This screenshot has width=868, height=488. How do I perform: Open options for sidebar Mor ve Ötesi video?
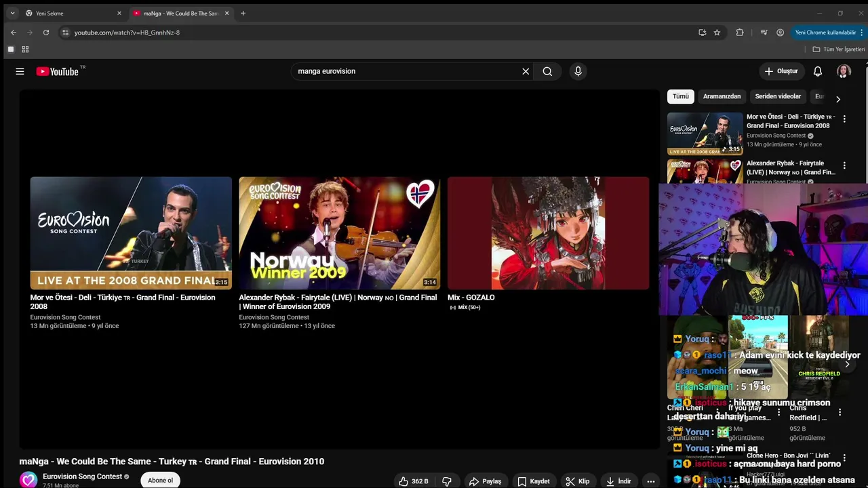tap(844, 119)
